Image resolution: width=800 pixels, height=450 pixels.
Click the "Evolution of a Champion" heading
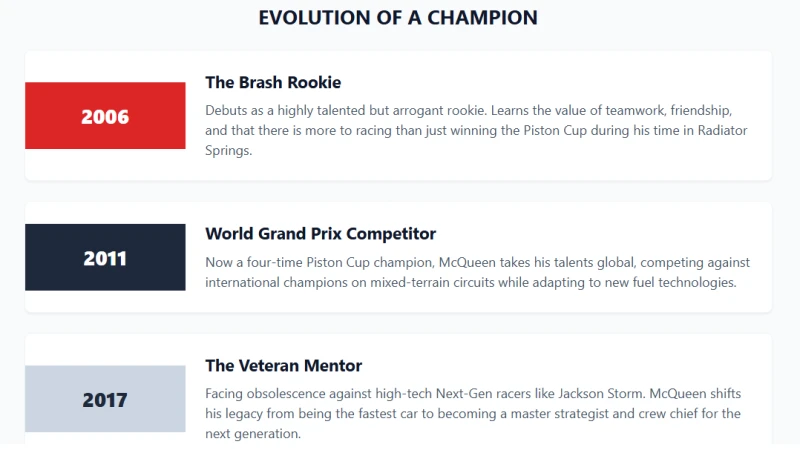(x=398, y=18)
